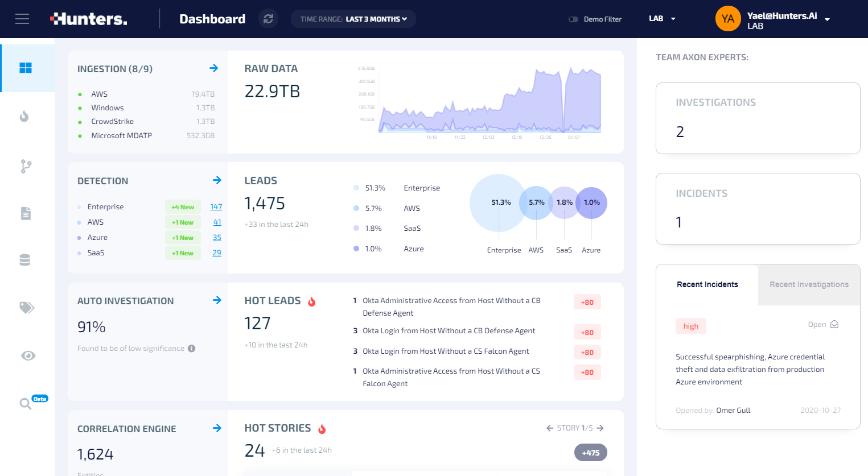This screenshot has height=476, width=868.
Task: Click the Hunters logo
Action: (x=89, y=19)
